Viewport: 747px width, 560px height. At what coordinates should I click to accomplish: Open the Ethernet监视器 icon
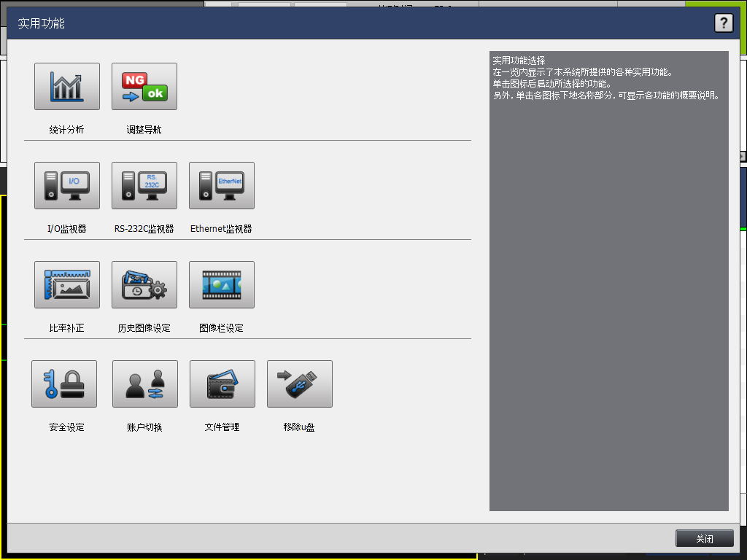[x=222, y=186]
